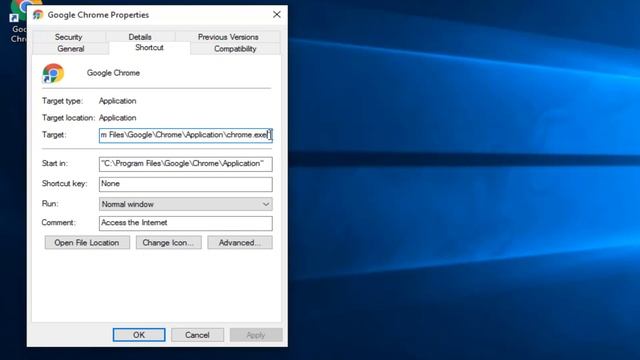The height and width of the screenshot is (360, 640).
Task: Click the 'Google Chrome Properties' title text
Action: (x=98, y=15)
